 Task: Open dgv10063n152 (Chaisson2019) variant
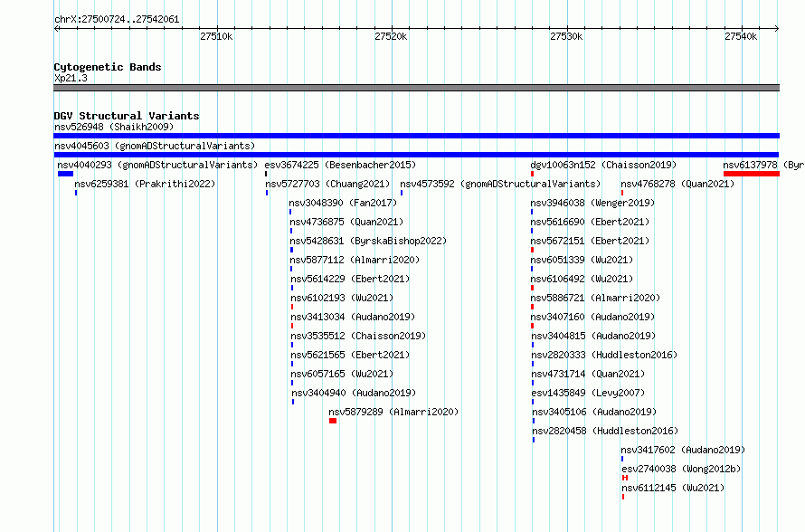pyautogui.click(x=604, y=165)
